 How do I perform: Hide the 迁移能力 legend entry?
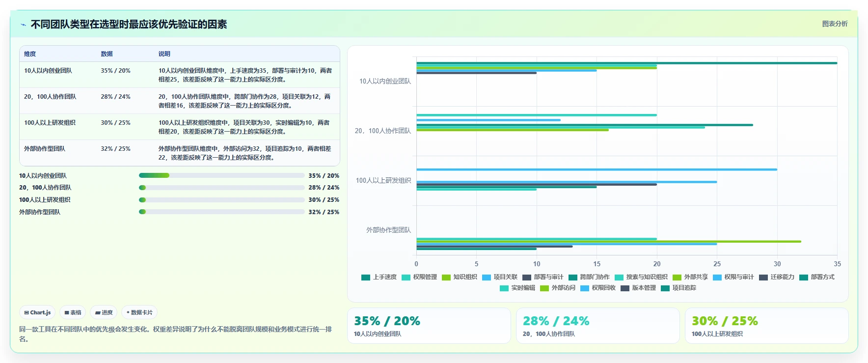pos(777,277)
